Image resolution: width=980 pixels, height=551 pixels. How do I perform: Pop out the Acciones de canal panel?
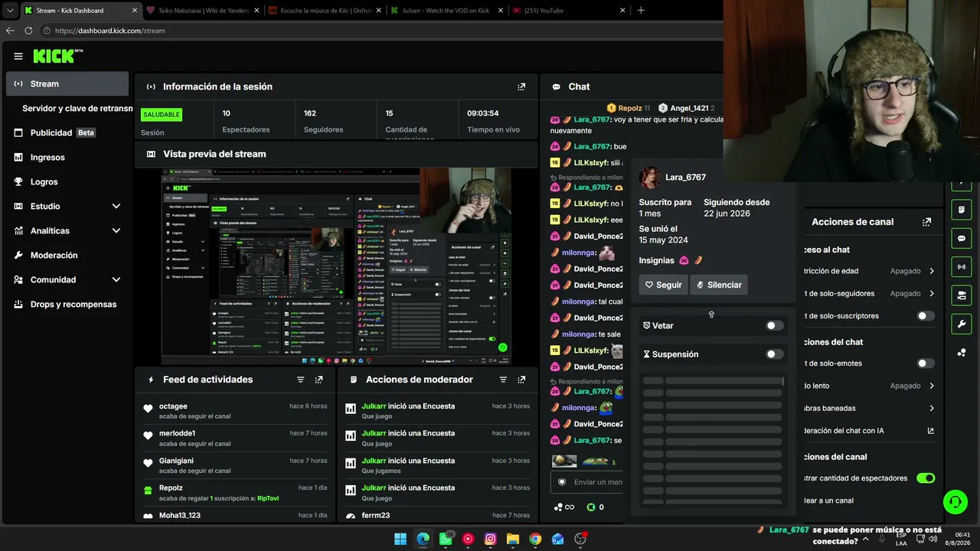(x=926, y=222)
